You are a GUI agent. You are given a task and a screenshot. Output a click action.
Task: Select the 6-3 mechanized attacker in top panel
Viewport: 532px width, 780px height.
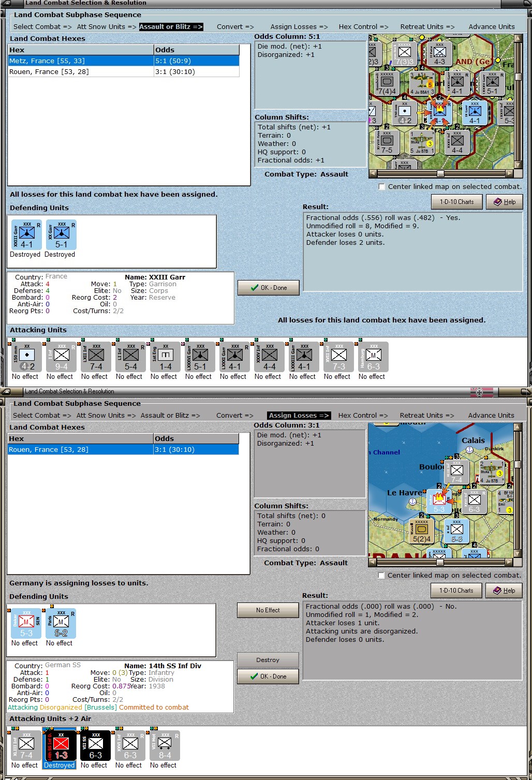(x=374, y=357)
